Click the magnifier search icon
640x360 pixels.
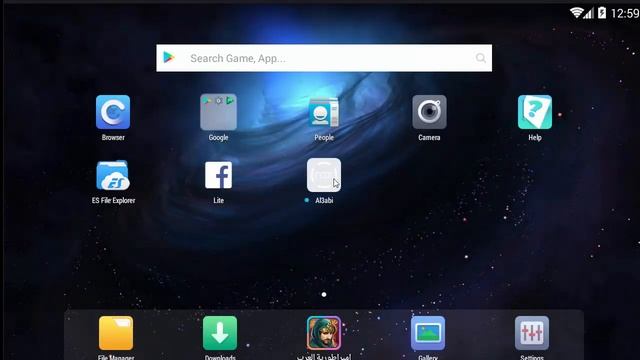(481, 58)
